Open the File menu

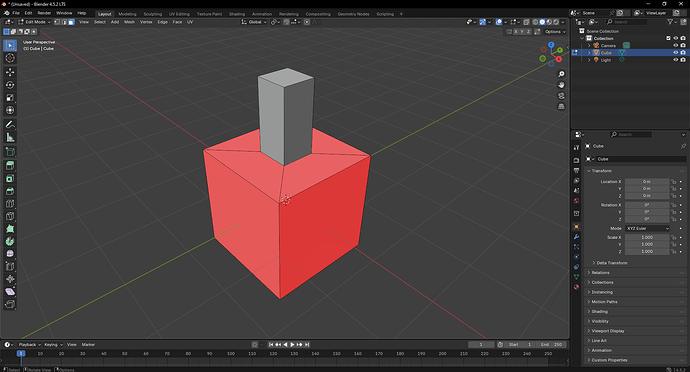[16, 13]
